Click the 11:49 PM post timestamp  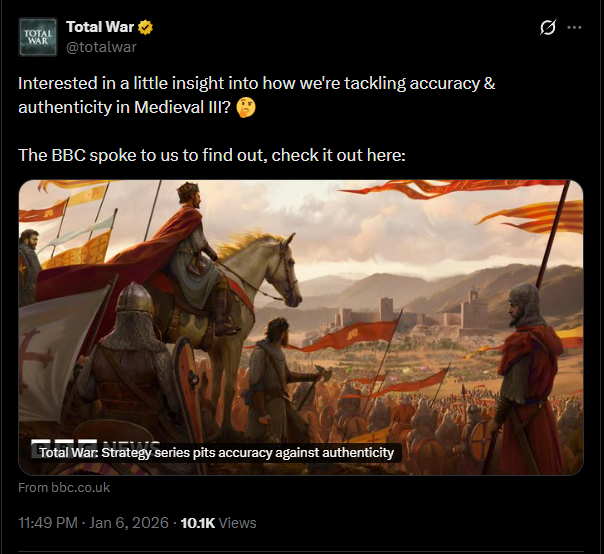[51, 523]
